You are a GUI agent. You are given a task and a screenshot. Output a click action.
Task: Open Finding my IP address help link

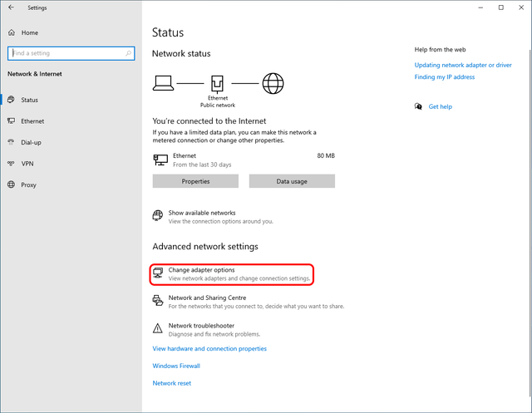[x=445, y=77]
